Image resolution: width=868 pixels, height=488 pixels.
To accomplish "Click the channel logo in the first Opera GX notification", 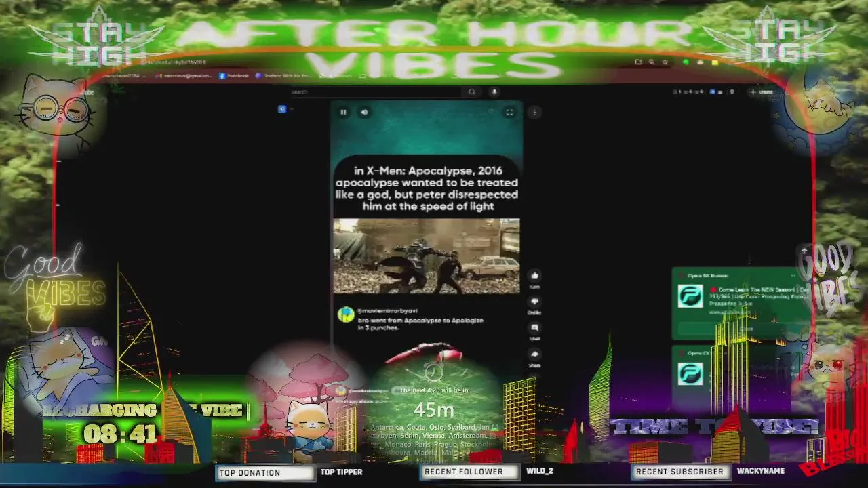I will (x=690, y=296).
